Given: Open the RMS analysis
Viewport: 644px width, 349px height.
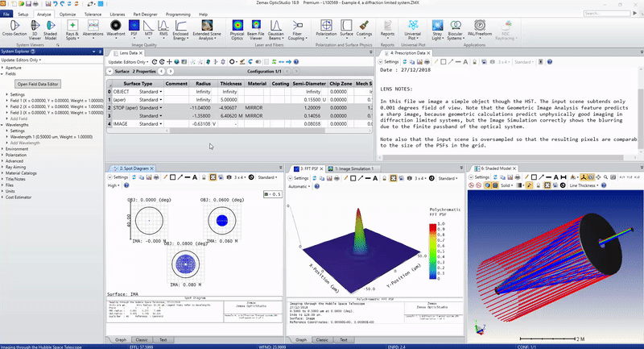Looking at the screenshot, I should (x=163, y=30).
